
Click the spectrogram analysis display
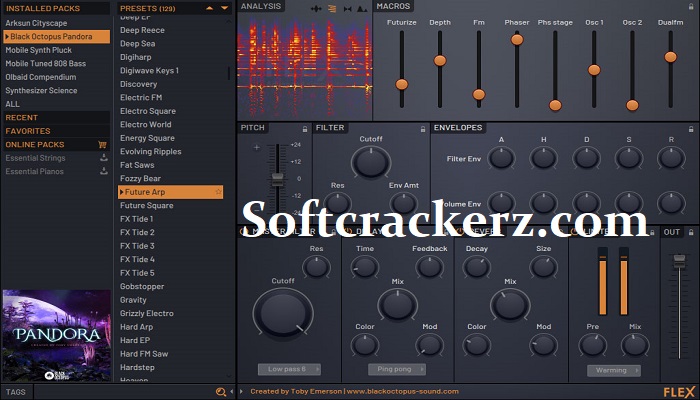click(305, 67)
